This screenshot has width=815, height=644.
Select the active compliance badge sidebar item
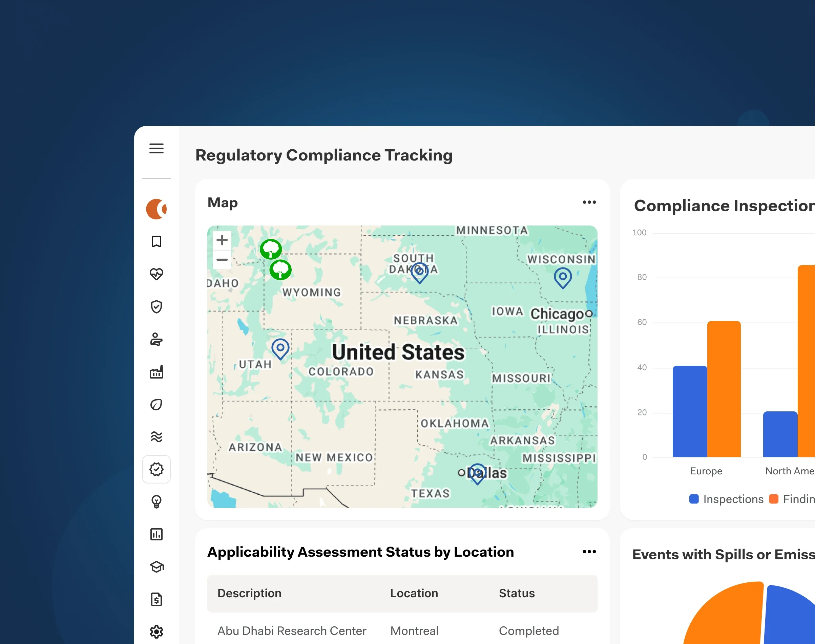coord(156,469)
